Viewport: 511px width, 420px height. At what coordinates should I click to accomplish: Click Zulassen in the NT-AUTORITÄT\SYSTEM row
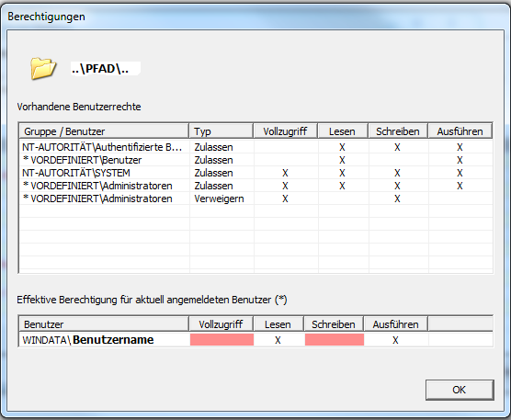click(214, 173)
